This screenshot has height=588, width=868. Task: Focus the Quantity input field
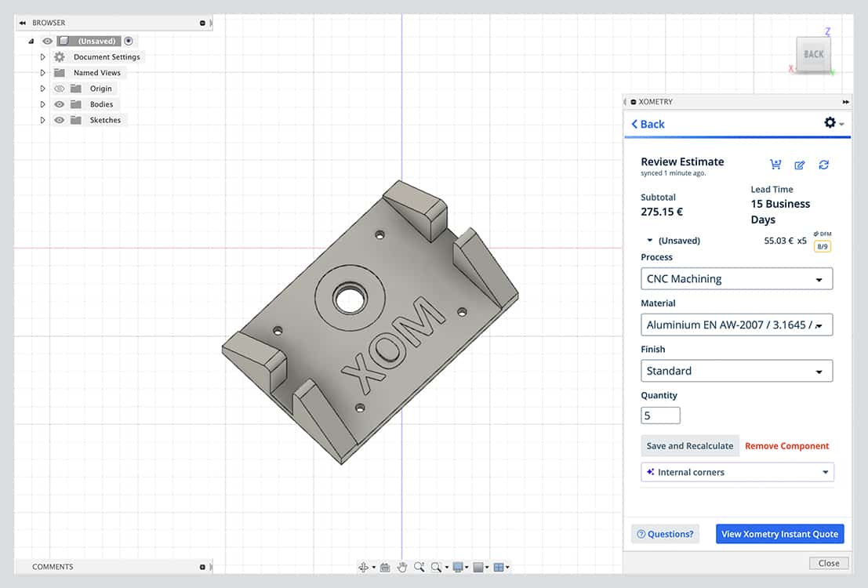(660, 416)
